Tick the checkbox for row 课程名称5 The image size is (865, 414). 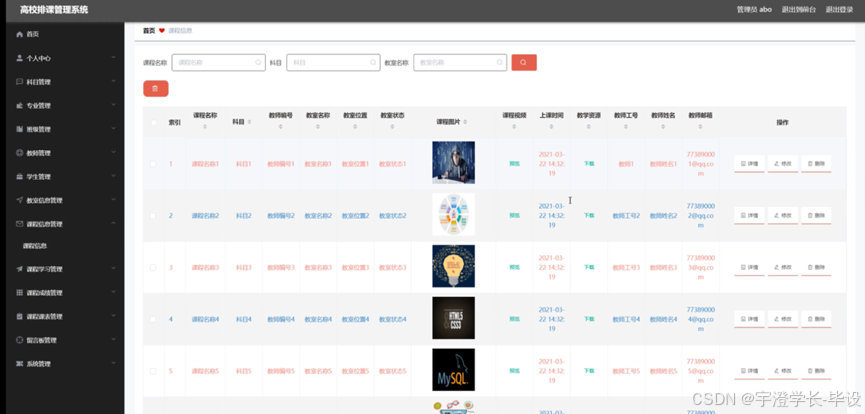click(153, 371)
